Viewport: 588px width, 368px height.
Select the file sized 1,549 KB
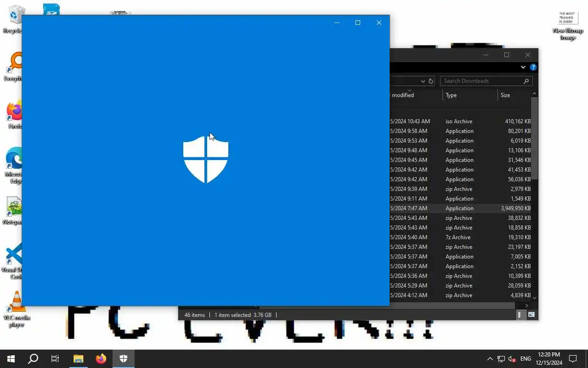(460, 199)
